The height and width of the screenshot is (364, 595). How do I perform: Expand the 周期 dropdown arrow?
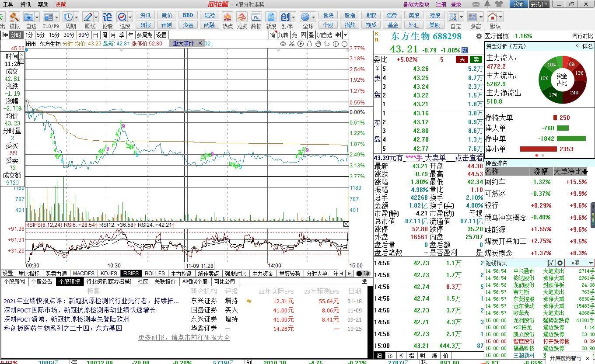point(76,17)
